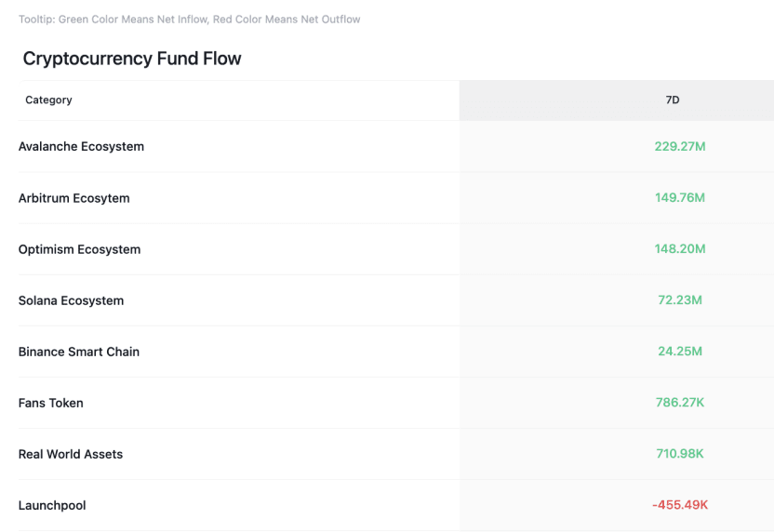Click the Category column header
This screenshot has width=774, height=532.
[48, 100]
